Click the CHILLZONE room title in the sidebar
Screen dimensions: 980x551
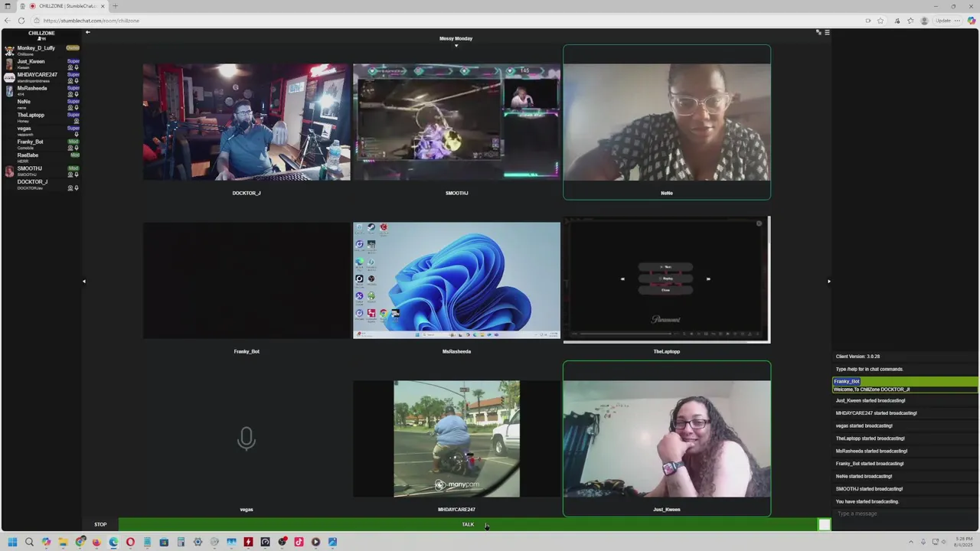[x=41, y=33]
